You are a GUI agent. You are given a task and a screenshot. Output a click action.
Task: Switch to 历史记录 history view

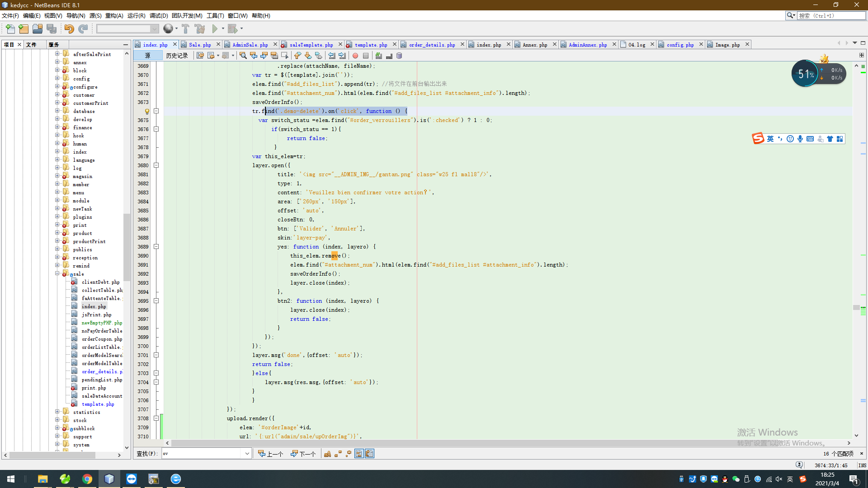(x=177, y=56)
